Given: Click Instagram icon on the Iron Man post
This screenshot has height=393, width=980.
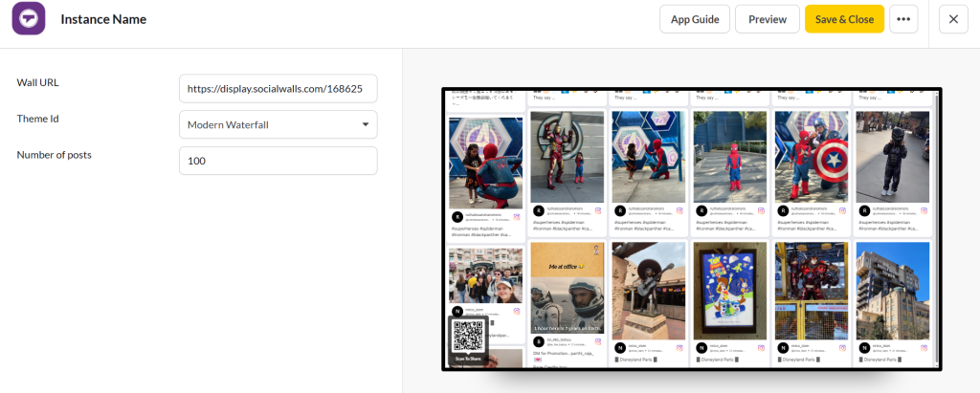Looking at the screenshot, I should click(x=599, y=209).
